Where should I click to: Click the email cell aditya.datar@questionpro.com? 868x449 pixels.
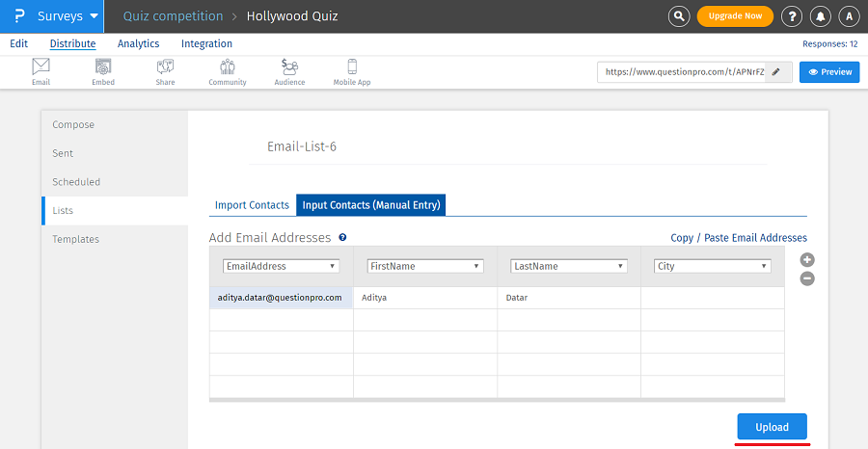tap(281, 298)
